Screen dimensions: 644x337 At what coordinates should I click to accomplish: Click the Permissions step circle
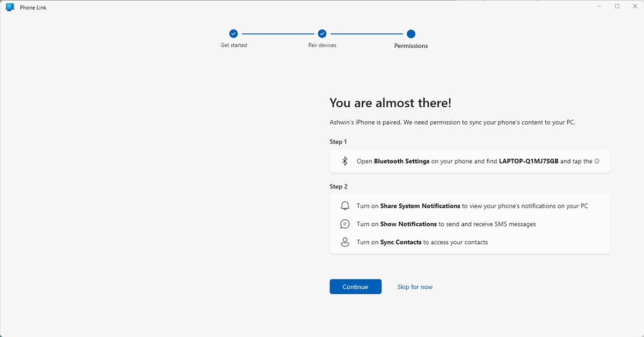pos(411,34)
